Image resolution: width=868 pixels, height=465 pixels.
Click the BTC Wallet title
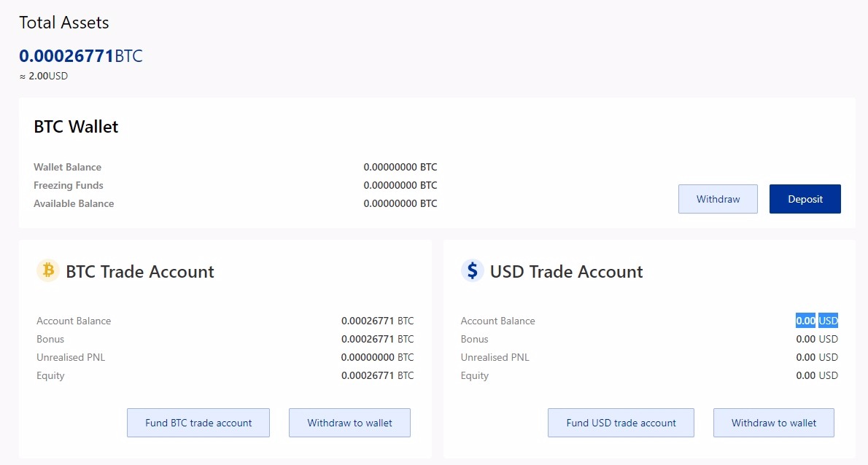coord(76,127)
